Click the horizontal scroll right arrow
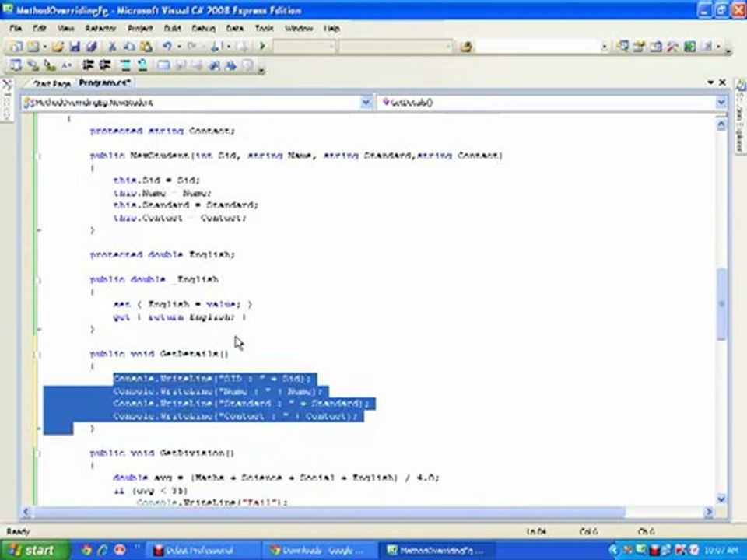Image resolution: width=747 pixels, height=560 pixels. pos(709,512)
